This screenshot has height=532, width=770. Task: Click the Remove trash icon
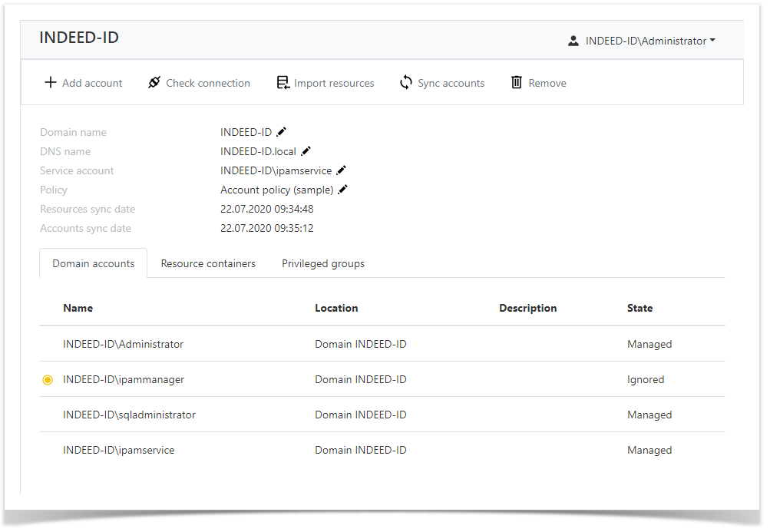pyautogui.click(x=517, y=82)
